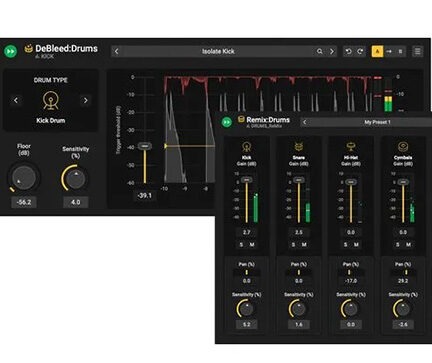432x363 pixels.
Task: Click the Remix:Drums drum logo icon
Action: coord(241,119)
